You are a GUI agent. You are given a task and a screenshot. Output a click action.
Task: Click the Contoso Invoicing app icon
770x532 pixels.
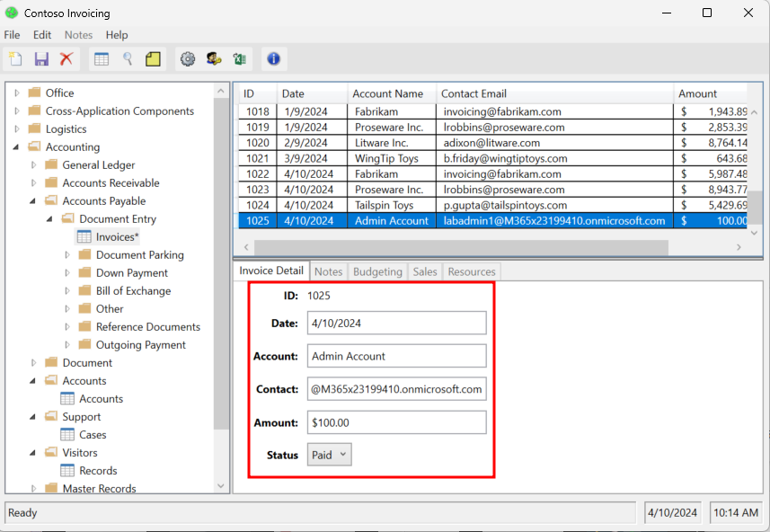click(12, 13)
